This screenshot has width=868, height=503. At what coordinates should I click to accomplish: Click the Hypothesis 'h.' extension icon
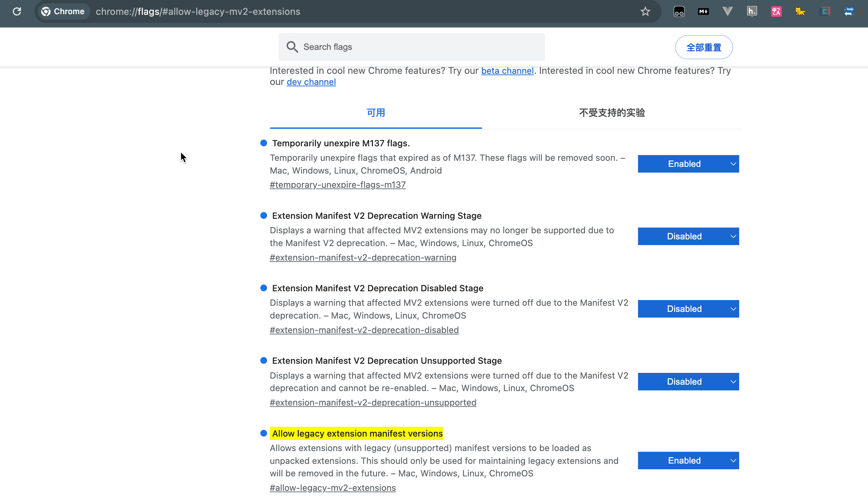(752, 11)
